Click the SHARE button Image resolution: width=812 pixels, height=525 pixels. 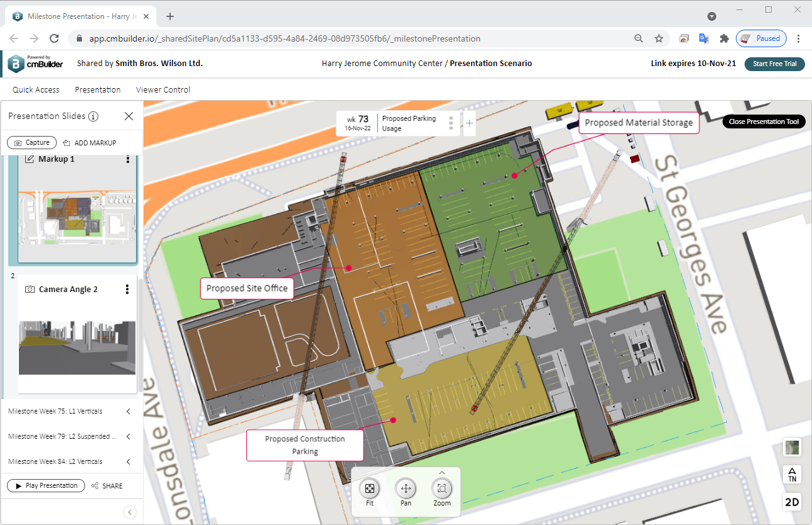[107, 486]
